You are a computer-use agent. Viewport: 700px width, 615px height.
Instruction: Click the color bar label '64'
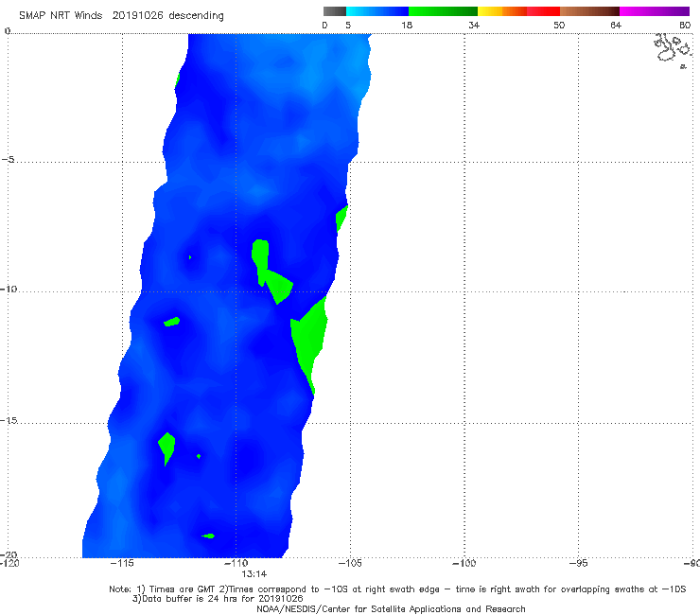[x=616, y=26]
